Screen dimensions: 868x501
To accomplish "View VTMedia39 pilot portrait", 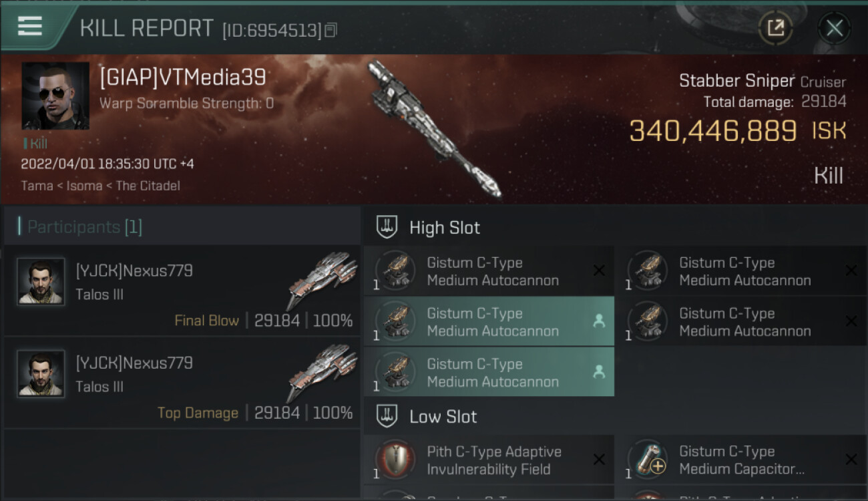I will click(55, 96).
